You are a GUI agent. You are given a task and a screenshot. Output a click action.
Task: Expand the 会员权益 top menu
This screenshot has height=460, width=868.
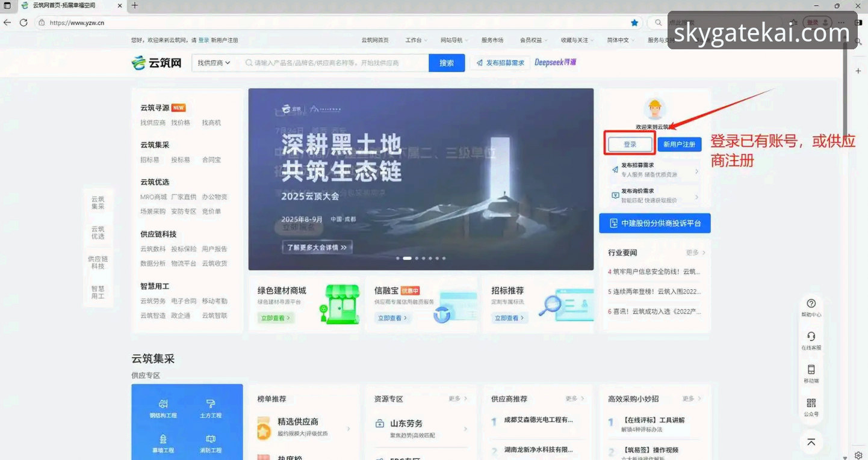533,40
